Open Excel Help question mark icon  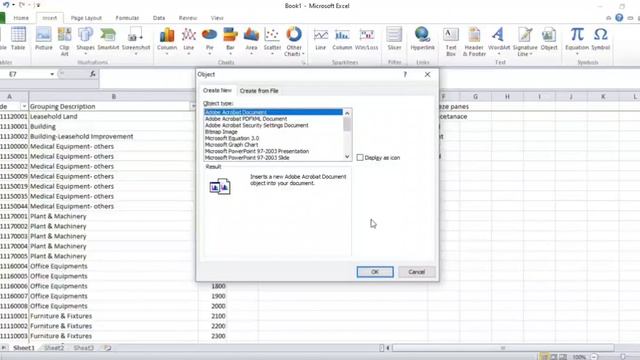pyautogui.click(x=619, y=18)
